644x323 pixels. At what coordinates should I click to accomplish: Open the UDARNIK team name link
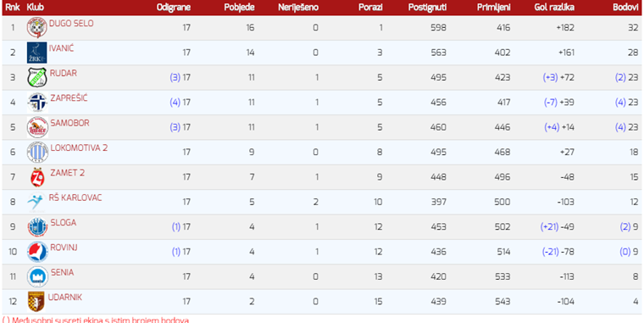[65, 297]
